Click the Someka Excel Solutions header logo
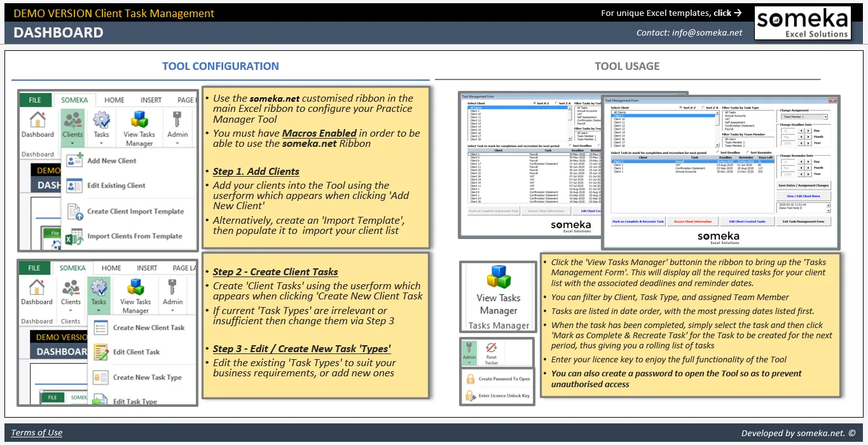Viewport: 868px width, 445px height. click(803, 24)
